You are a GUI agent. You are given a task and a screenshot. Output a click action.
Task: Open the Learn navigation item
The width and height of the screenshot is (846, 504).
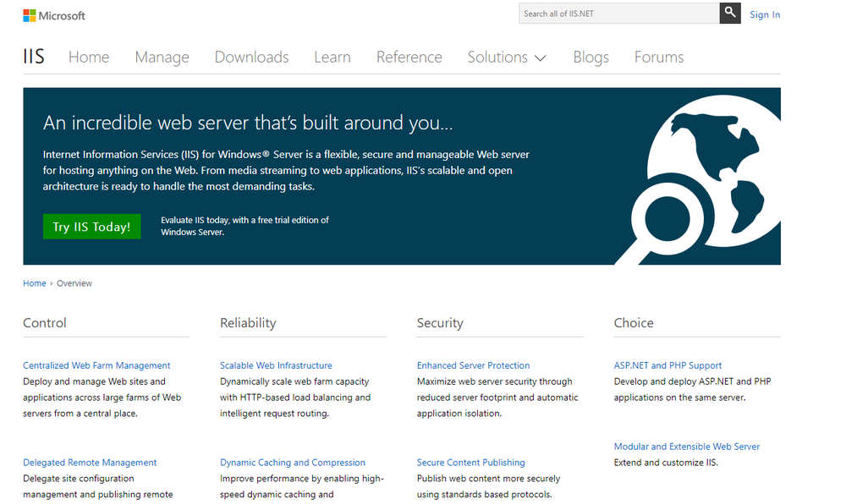[332, 58]
